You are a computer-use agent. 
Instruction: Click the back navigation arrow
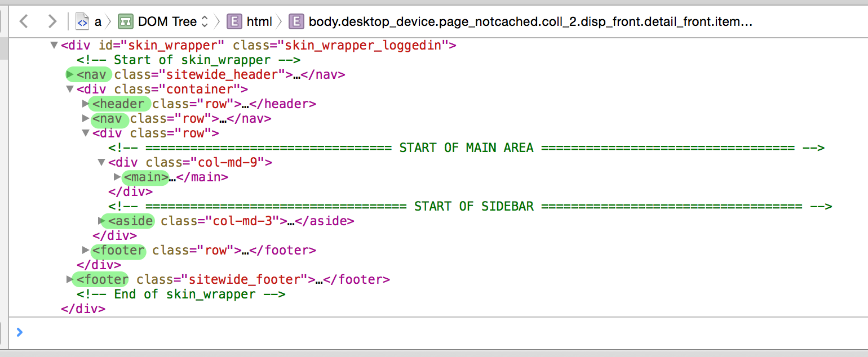click(x=24, y=21)
